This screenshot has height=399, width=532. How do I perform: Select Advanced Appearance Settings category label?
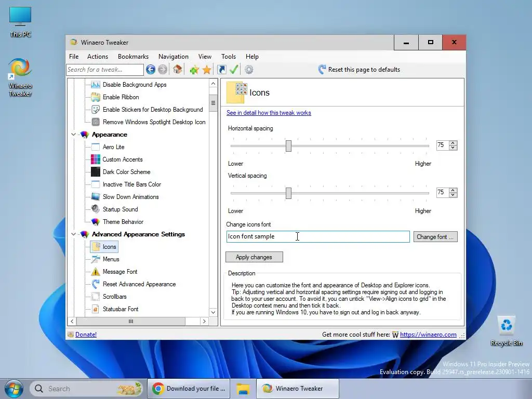[138, 234]
